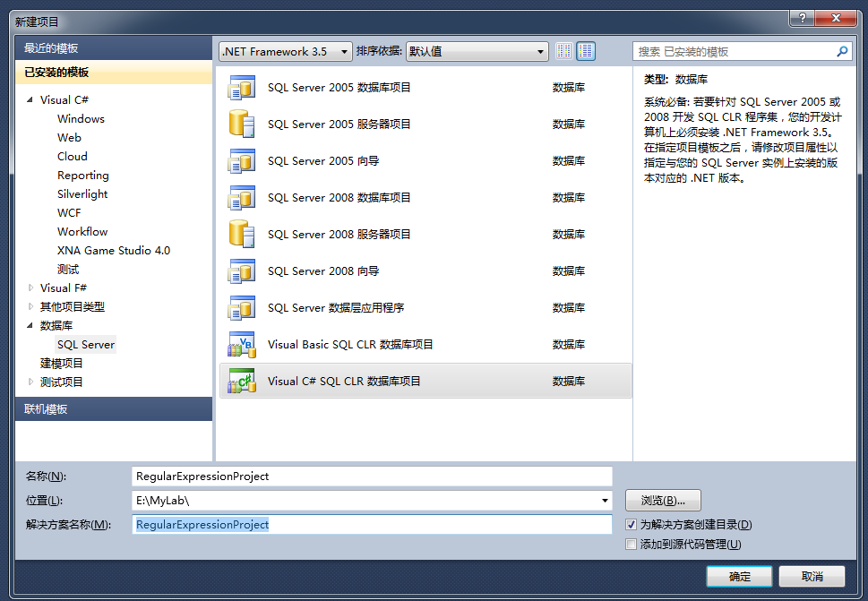Viewport: 868px width, 601px height.
Task: Click the SQL Server 2005 向导 icon
Action: point(241,161)
